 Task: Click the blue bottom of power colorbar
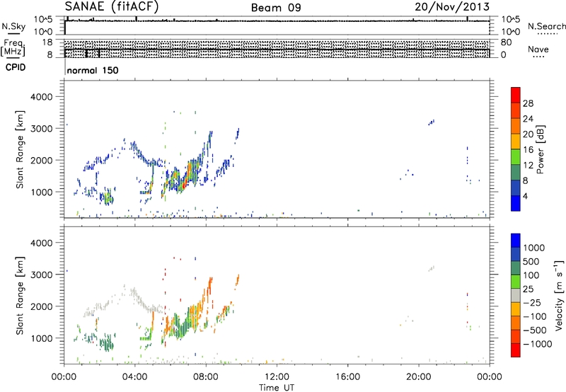pyautogui.click(x=516, y=204)
